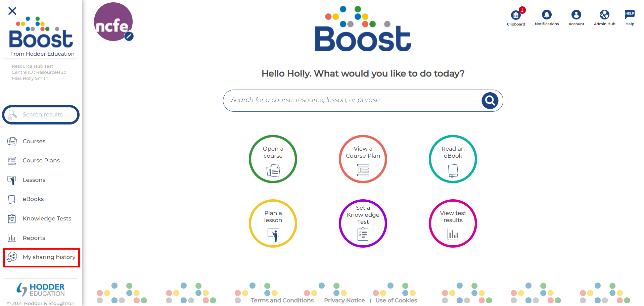Open the Admin Hub icon
Image resolution: width=644 pixels, height=306 pixels.
(x=604, y=15)
